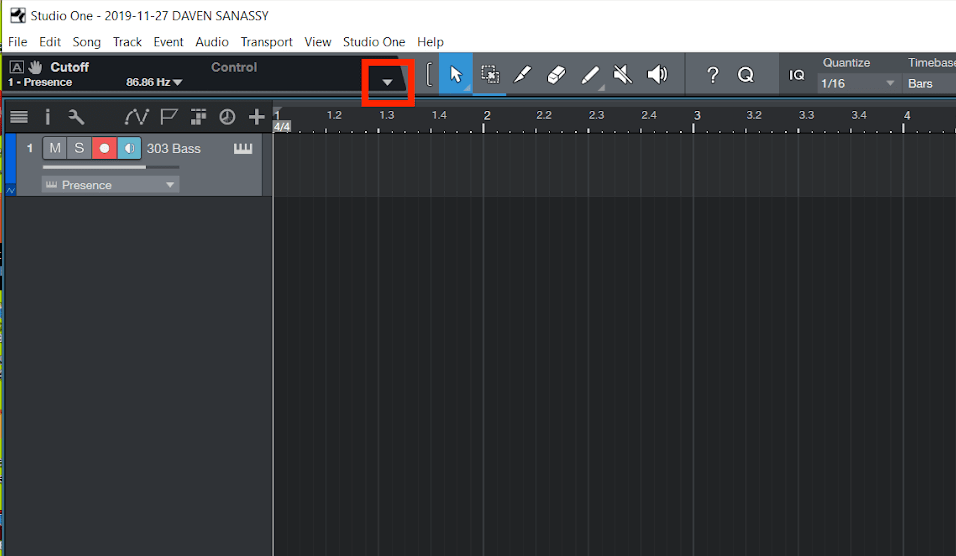Open the Help menu

coord(430,41)
